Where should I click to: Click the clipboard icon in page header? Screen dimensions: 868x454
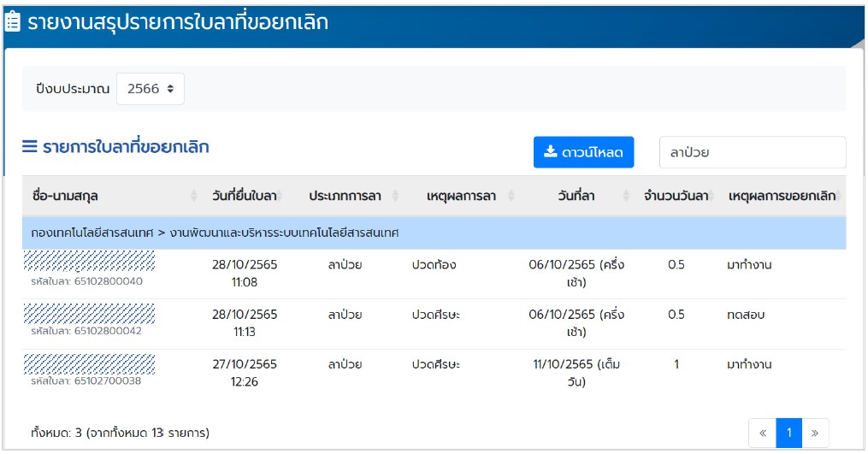pos(14,22)
